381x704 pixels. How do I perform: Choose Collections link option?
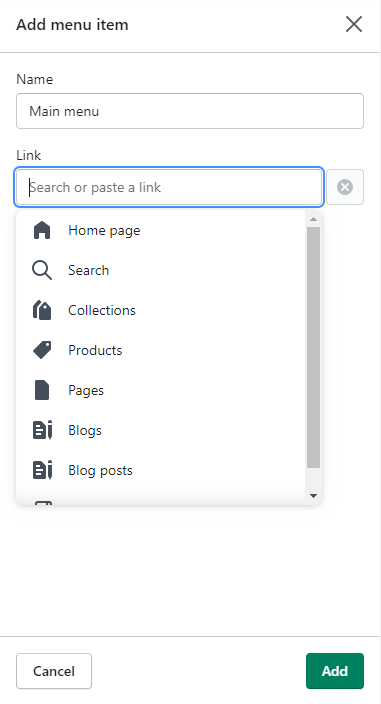pyautogui.click(x=161, y=310)
